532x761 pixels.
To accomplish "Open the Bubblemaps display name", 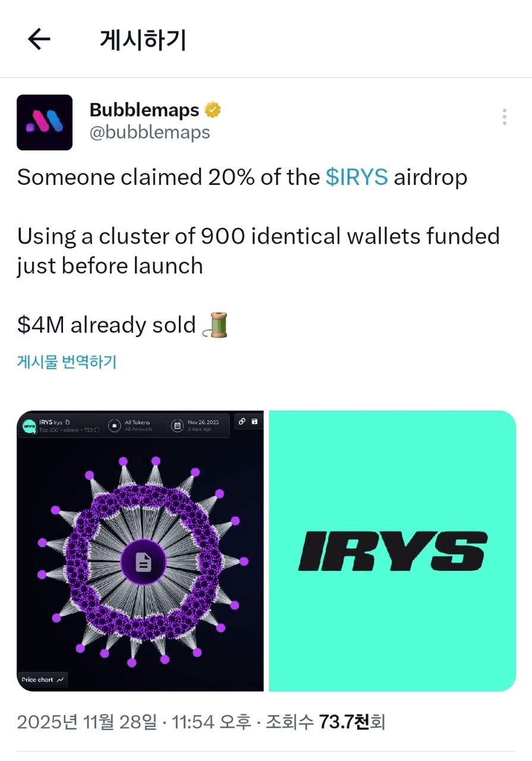I will (x=144, y=110).
